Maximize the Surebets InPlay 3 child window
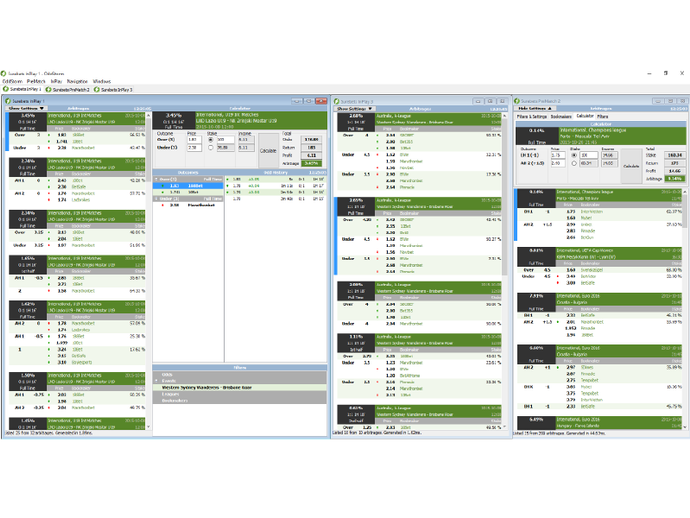This screenshot has height=518, width=690. pyautogui.click(x=490, y=101)
